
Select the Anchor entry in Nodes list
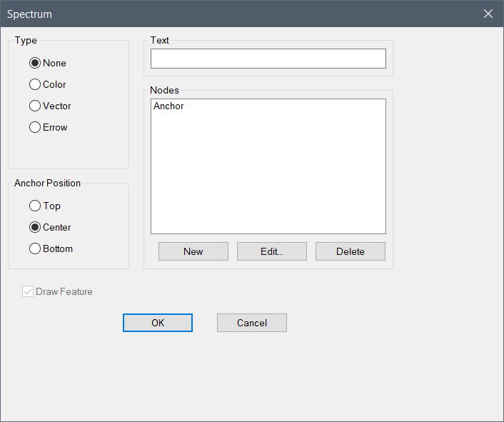(x=168, y=106)
